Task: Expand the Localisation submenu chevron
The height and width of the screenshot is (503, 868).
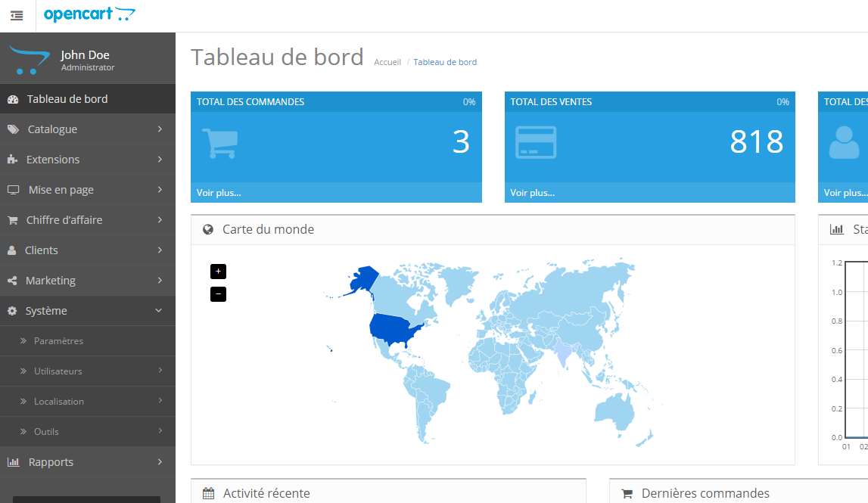Action: coord(160,400)
